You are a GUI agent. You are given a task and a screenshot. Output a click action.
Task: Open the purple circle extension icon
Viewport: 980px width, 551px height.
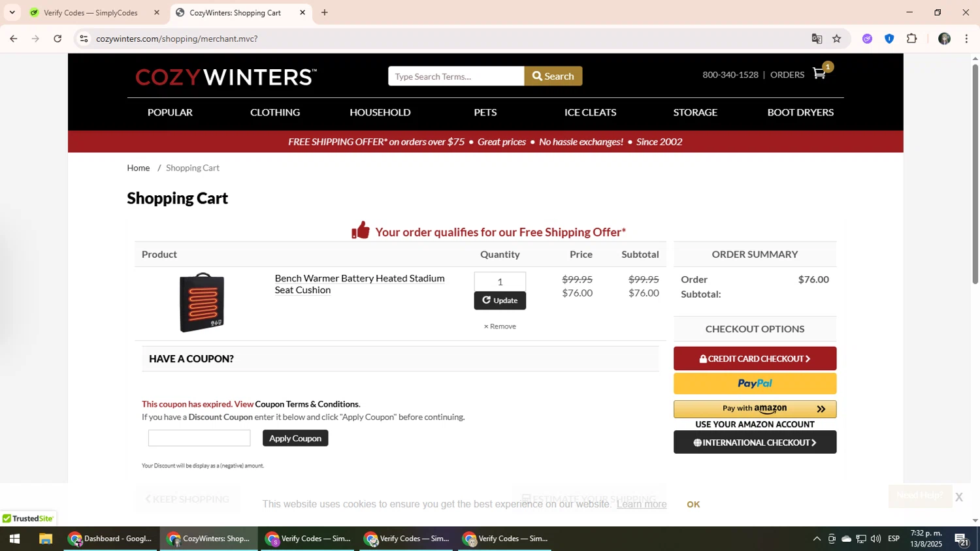(x=867, y=39)
